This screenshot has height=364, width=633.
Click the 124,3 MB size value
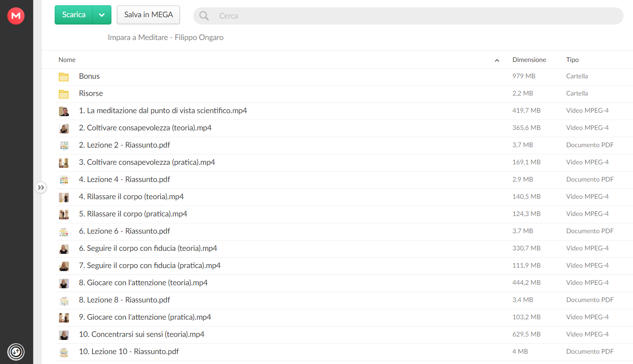(x=526, y=214)
